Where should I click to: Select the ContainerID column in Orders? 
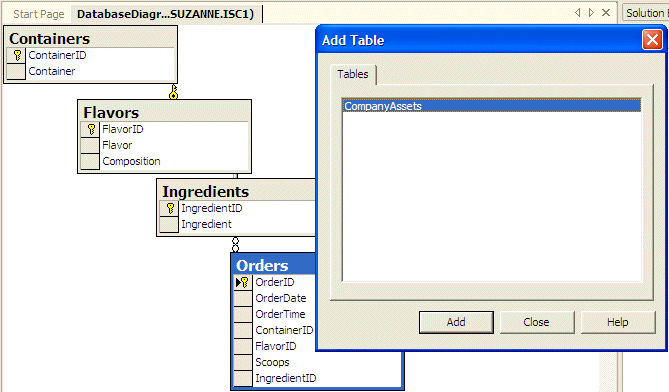pyautogui.click(x=284, y=330)
